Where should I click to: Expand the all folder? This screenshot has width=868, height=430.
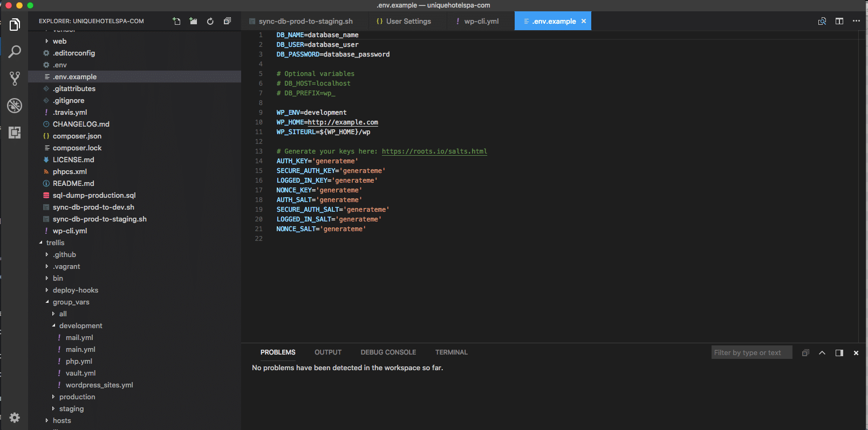point(135,314)
